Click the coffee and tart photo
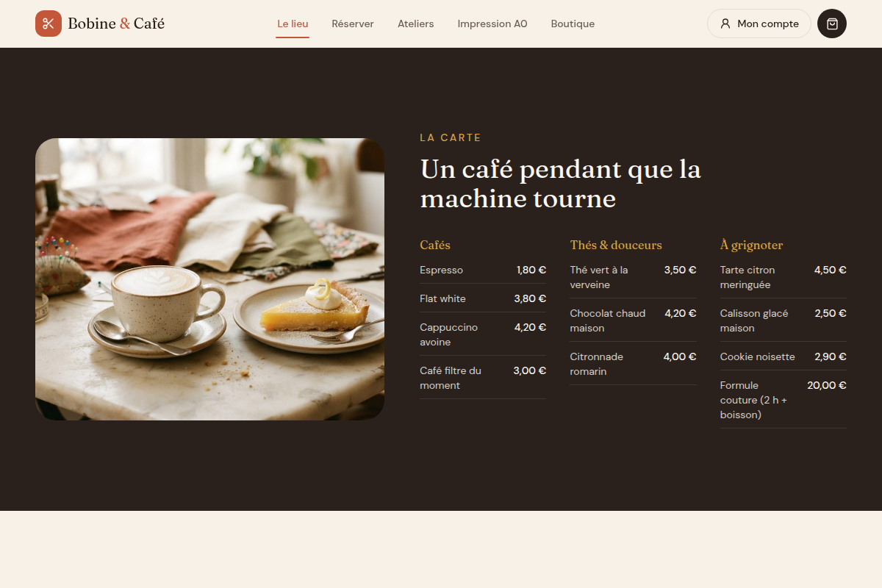This screenshot has height=588, width=882. 209,279
